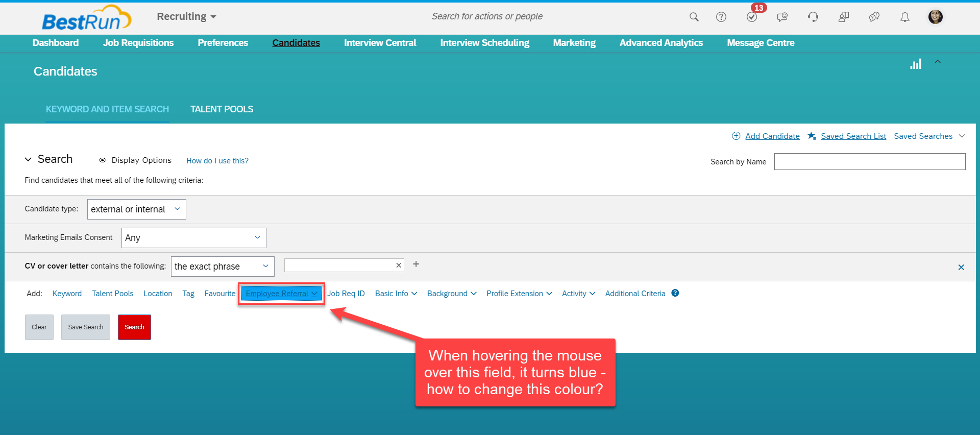
Task: Open Advanced Analytics
Action: (661, 43)
